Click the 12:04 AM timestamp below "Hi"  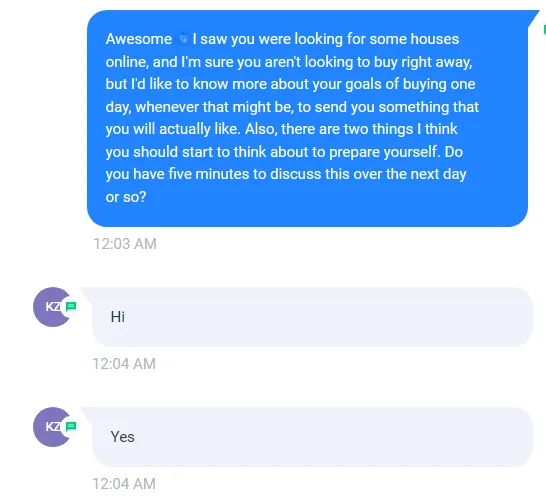click(124, 364)
